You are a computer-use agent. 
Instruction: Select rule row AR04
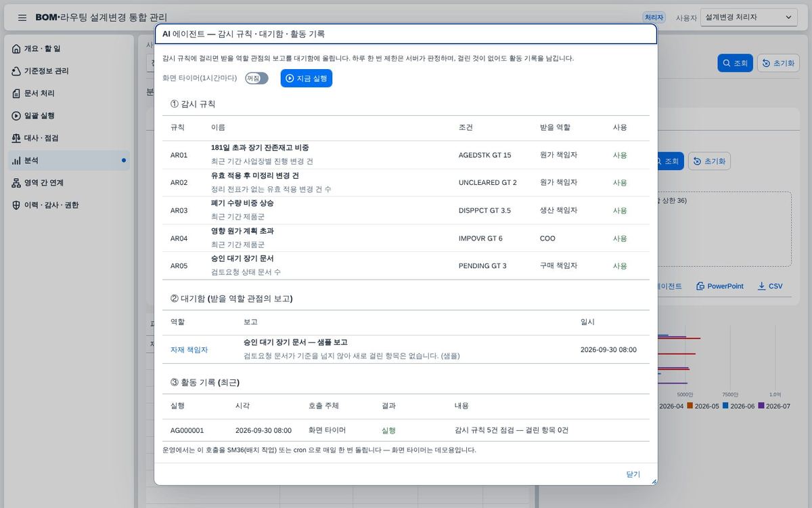[x=406, y=238]
